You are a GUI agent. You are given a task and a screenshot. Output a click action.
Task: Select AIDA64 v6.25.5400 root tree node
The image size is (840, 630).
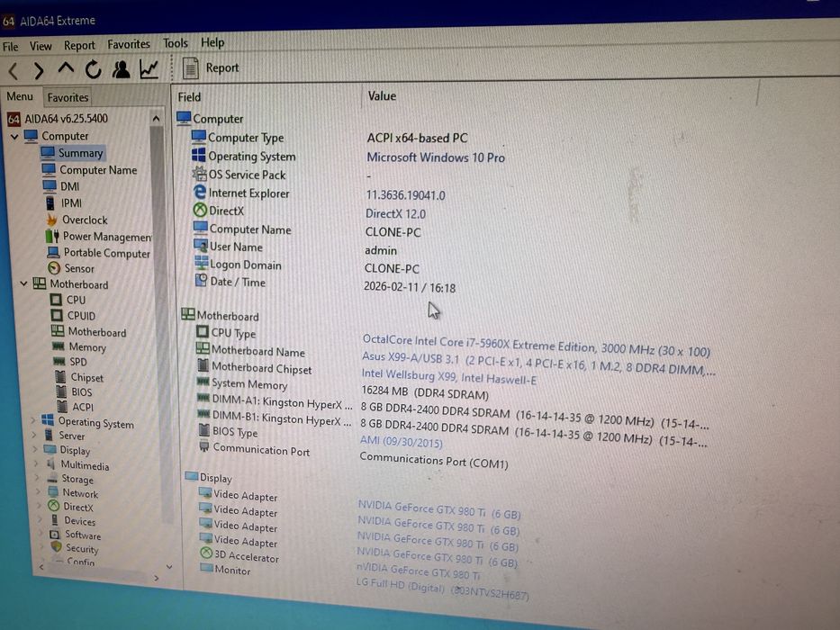(x=58, y=119)
